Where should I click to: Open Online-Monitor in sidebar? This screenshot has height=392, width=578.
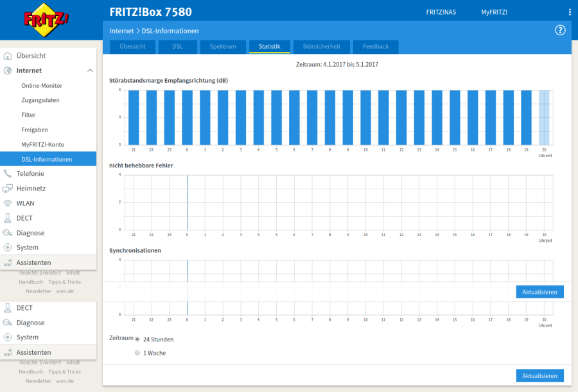pos(42,85)
